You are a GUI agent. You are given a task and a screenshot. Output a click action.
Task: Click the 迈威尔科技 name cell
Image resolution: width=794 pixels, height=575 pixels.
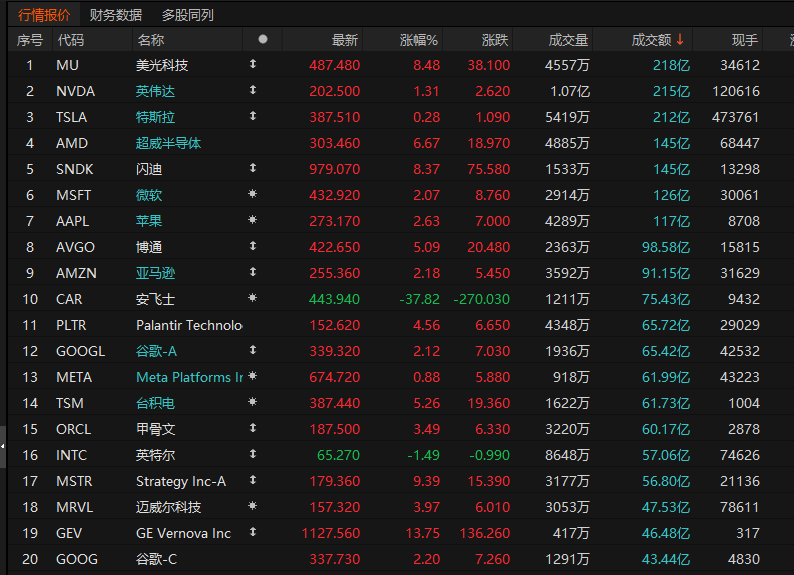click(x=168, y=507)
